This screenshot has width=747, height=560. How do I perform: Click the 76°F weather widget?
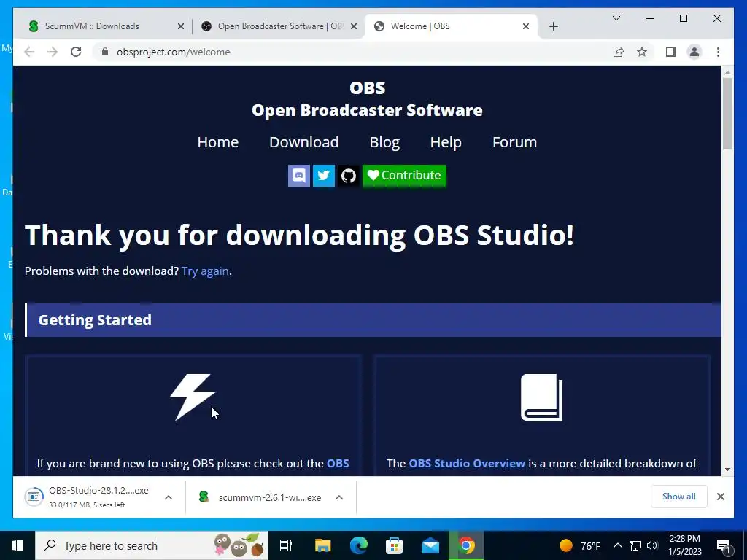point(579,545)
